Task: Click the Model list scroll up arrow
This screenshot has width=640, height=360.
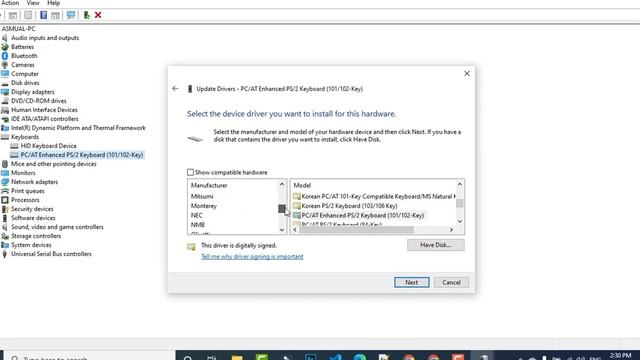Action: coord(460,184)
